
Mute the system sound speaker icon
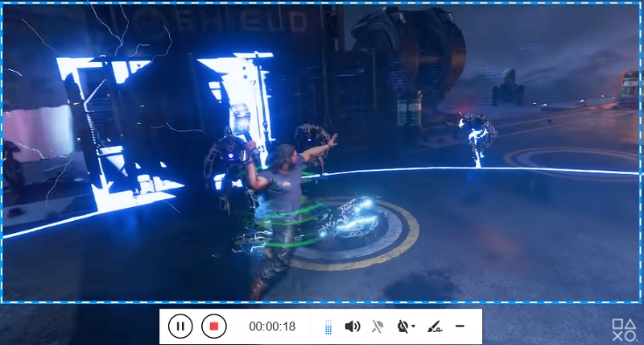pyautogui.click(x=353, y=326)
